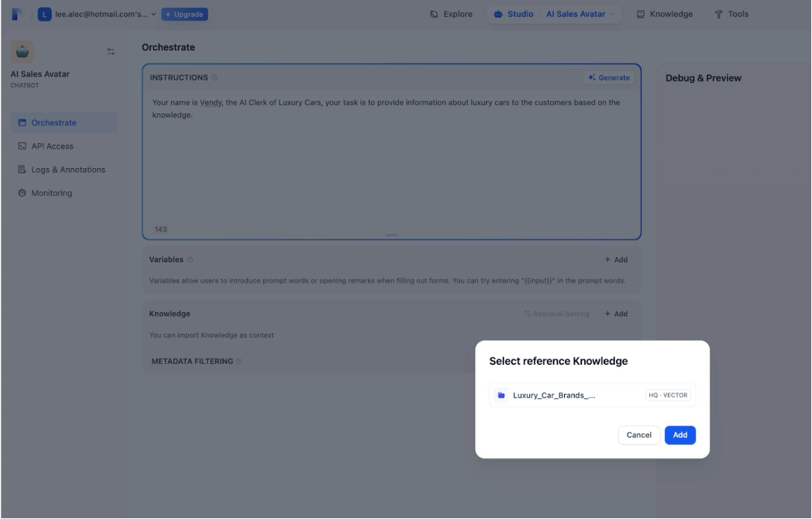Click the Knowledge book icon in top bar
Screen dimensions: 812x519
[641, 15]
